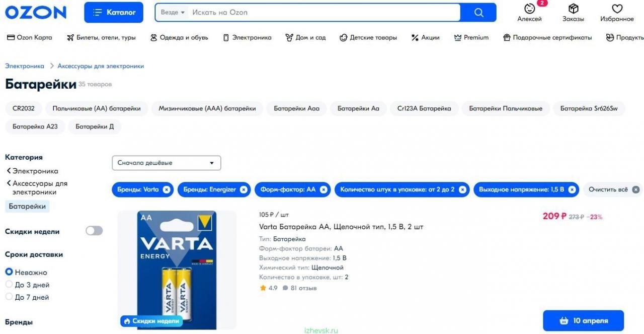The height and width of the screenshot is (334, 644).
Task: Select Батарейки in category sidebar
Action: [27, 206]
